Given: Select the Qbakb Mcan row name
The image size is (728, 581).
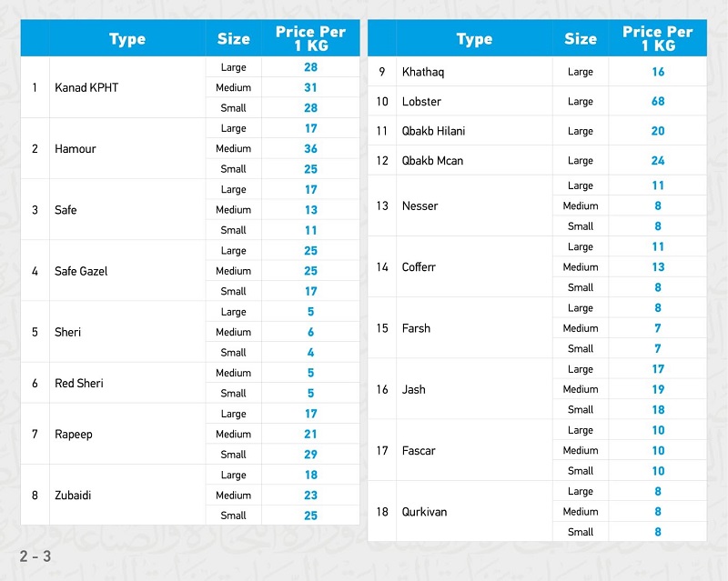Looking at the screenshot, I should [x=432, y=161].
